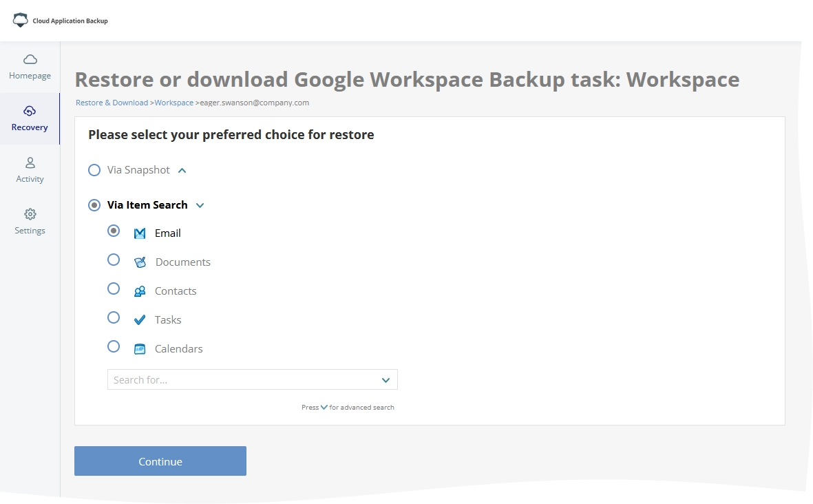Screen dimensions: 813x504
Task: Click the Contacts people icon
Action: 140,291
